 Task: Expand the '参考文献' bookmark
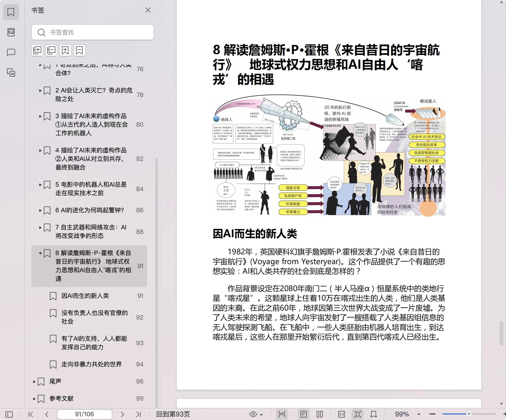point(34,399)
